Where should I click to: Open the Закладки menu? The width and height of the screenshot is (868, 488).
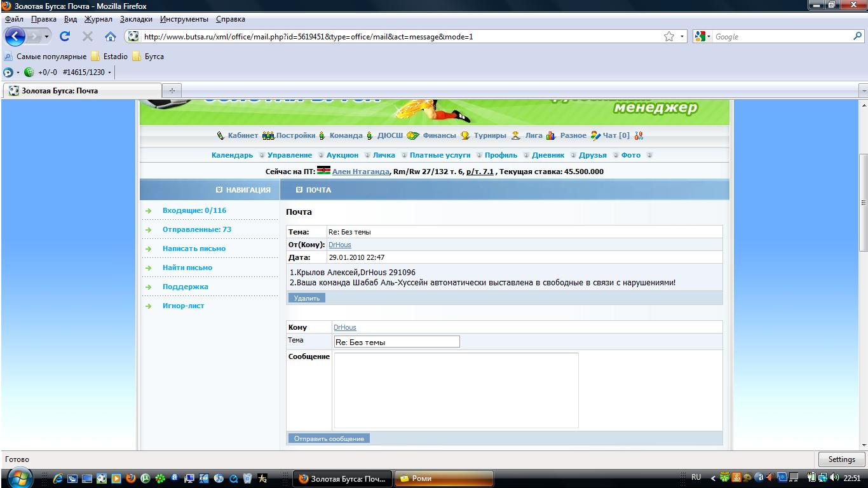136,19
